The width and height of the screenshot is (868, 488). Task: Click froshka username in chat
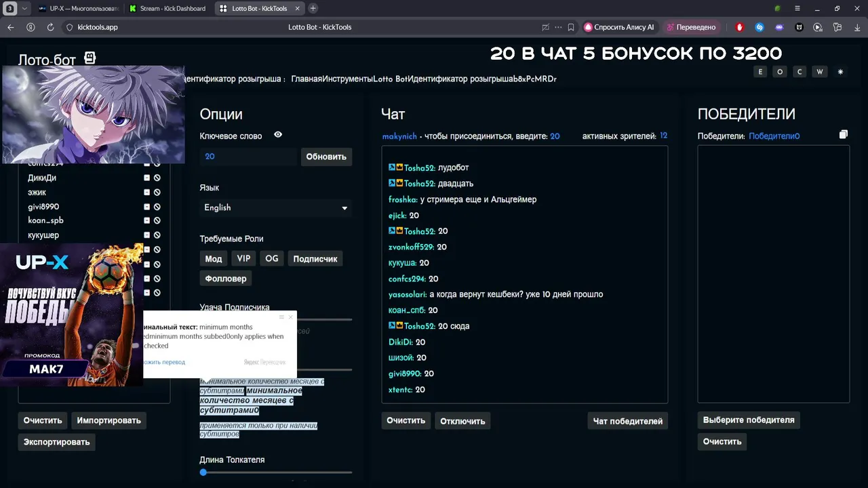coord(403,199)
